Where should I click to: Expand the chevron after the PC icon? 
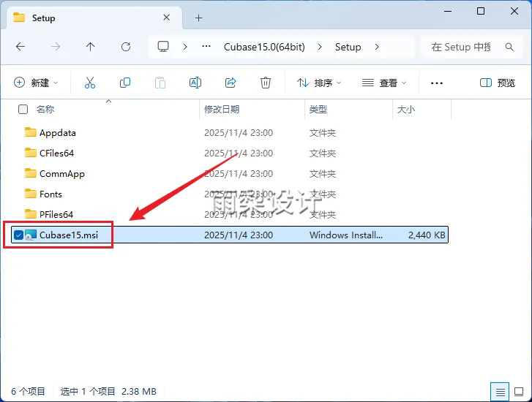(185, 47)
